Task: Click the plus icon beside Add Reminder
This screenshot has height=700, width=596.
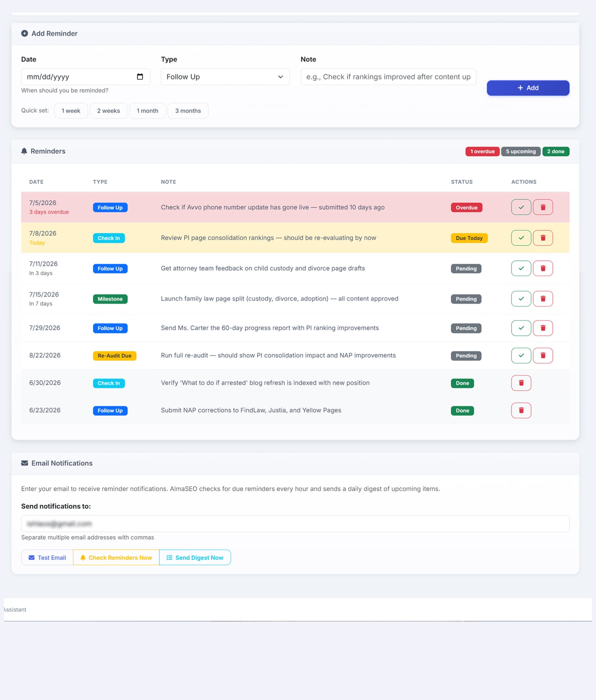Action: (24, 34)
